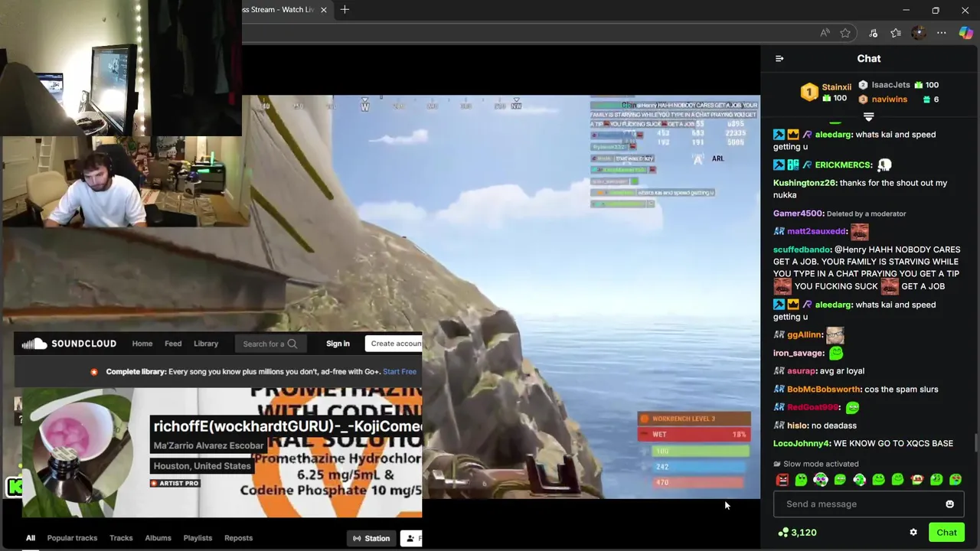
Task: Click Sign in on SoundCloud
Action: coord(338,344)
